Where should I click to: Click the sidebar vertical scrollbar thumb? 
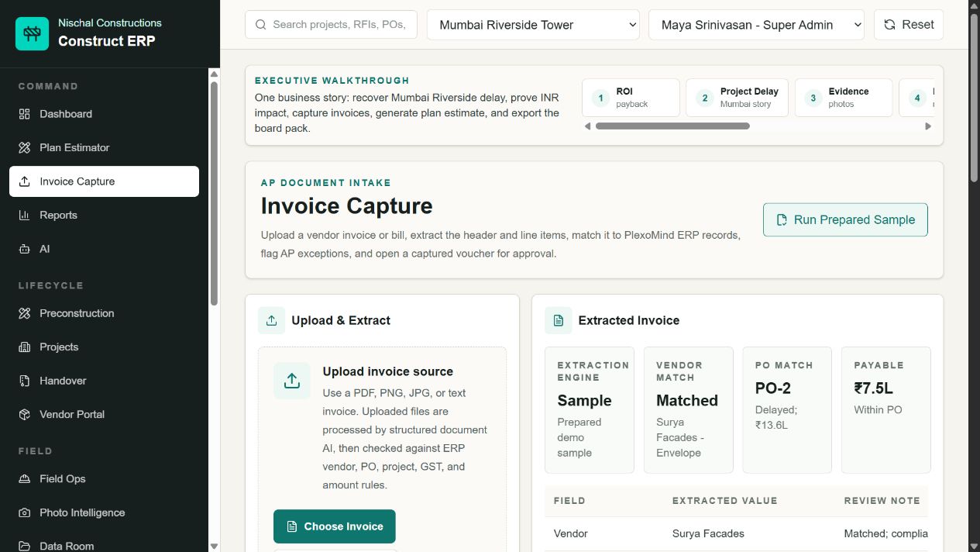[215, 193]
